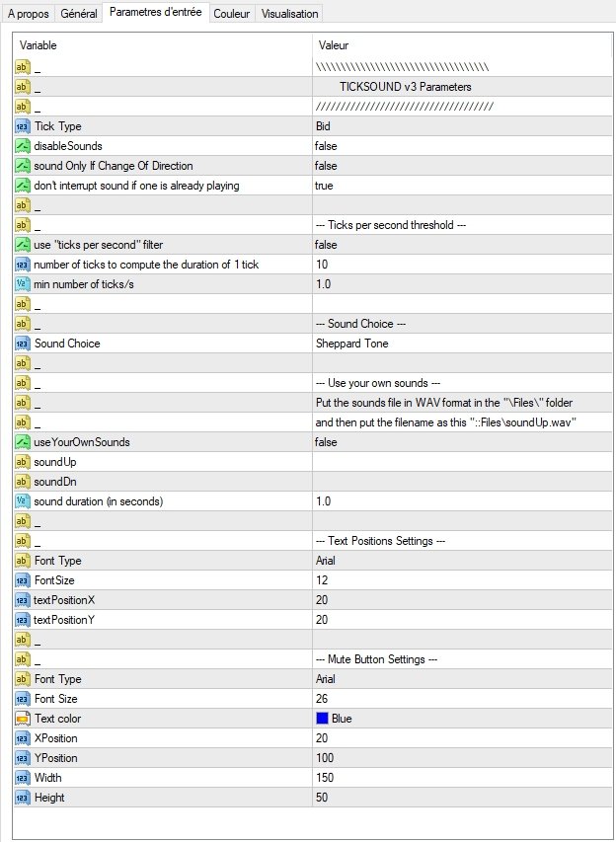Click the boolean icon beside useYourOwnSounds
Screen dimensions: 616x842
click(x=23, y=442)
